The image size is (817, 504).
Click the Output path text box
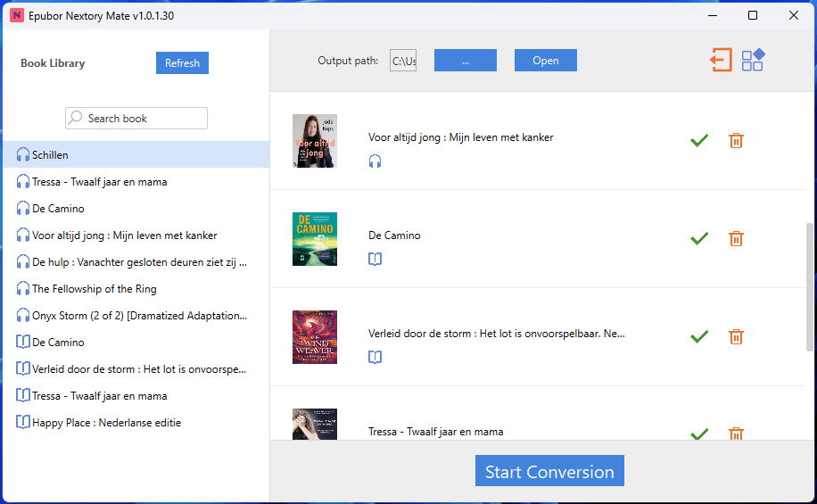pyautogui.click(x=403, y=61)
